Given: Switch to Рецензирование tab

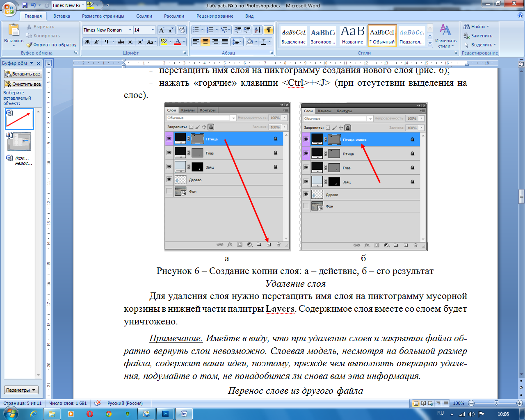Looking at the screenshot, I should pyautogui.click(x=215, y=16).
